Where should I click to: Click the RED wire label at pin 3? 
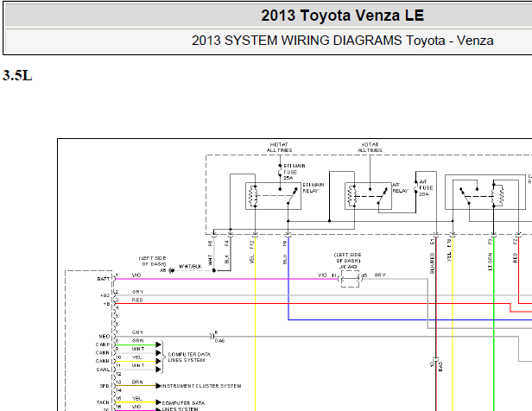click(137, 300)
